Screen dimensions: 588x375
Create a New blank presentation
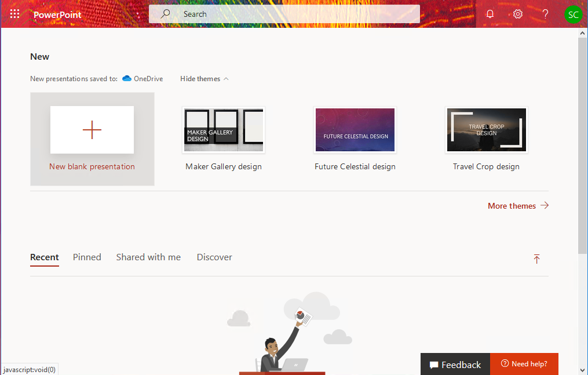click(x=92, y=130)
